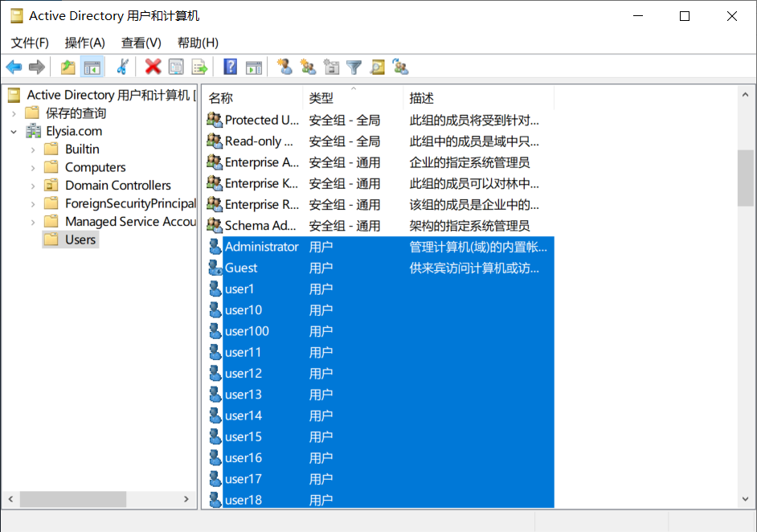The image size is (757, 532).
Task: Open the 查看(V) menu
Action: tap(141, 43)
